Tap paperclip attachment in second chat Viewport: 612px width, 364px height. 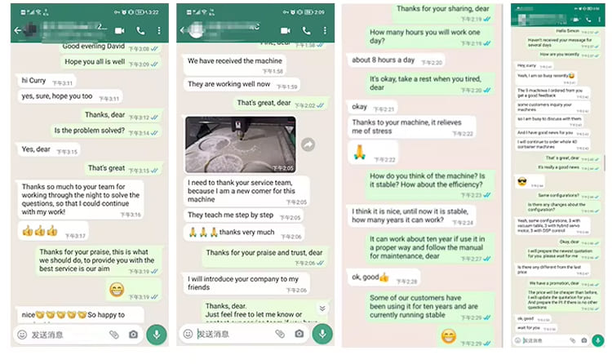point(280,334)
